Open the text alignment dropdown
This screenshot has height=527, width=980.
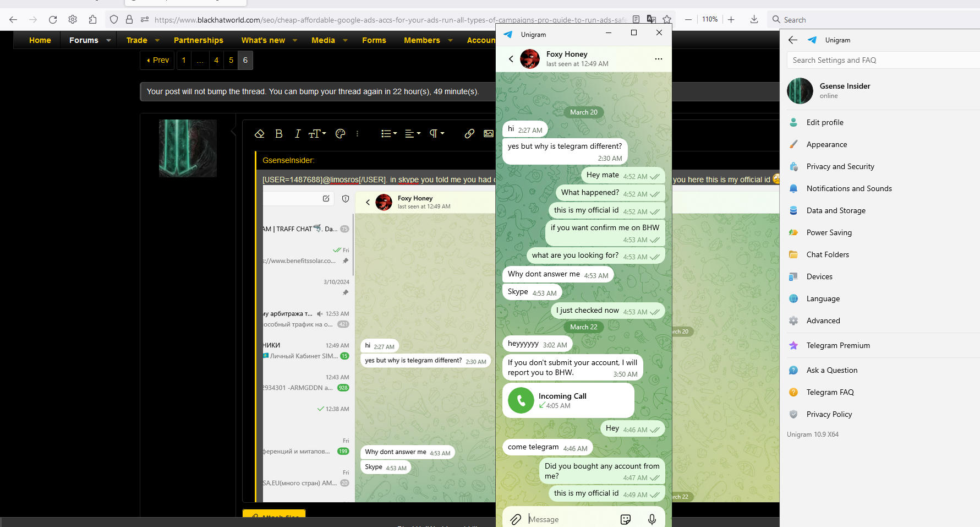click(x=413, y=133)
